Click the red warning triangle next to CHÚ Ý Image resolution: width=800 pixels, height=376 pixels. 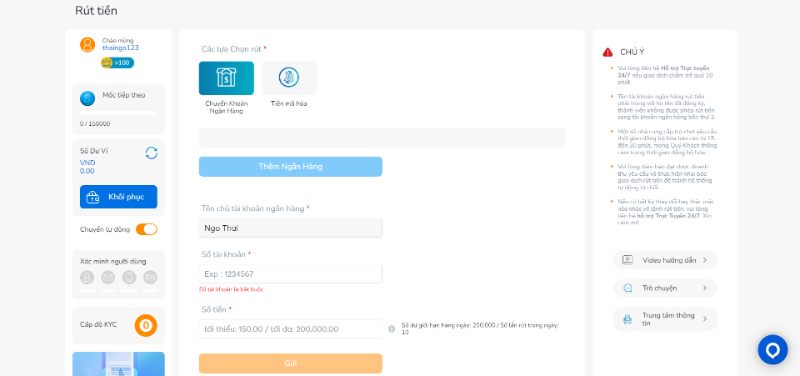(x=608, y=52)
